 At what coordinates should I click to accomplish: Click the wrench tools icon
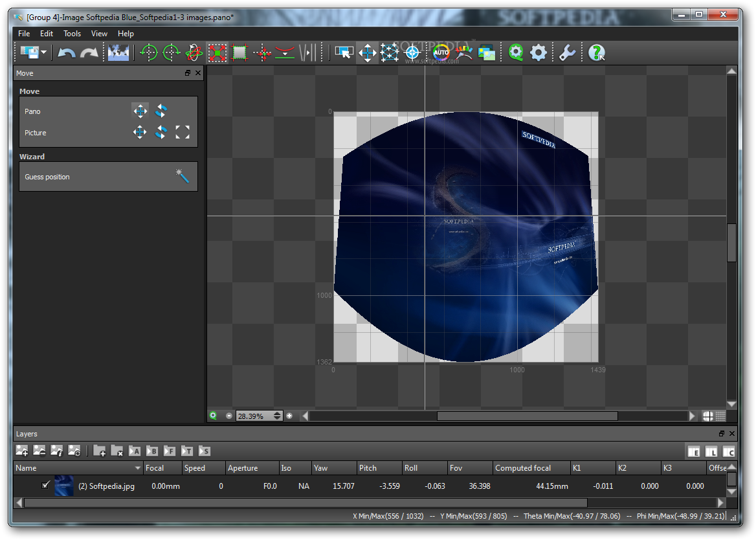[x=567, y=52]
